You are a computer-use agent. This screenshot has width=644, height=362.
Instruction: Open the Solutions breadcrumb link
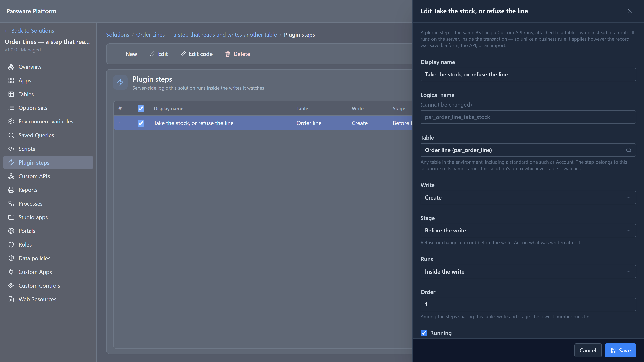(118, 35)
